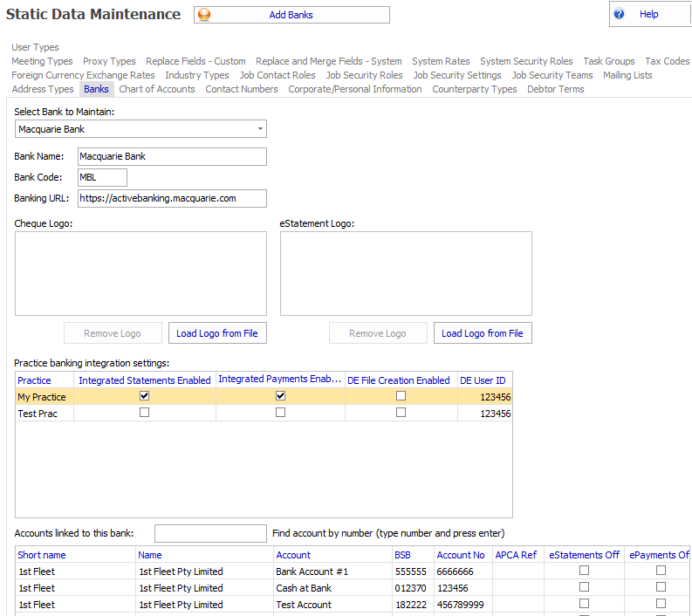Uncheck Integrated Payments Enabled for My Practice
The width and height of the screenshot is (692, 616).
(x=280, y=396)
